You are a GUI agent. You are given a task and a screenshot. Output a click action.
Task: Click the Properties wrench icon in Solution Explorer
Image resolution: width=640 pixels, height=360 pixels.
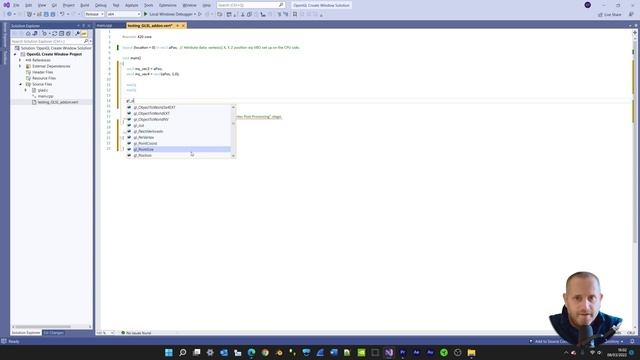(77, 33)
